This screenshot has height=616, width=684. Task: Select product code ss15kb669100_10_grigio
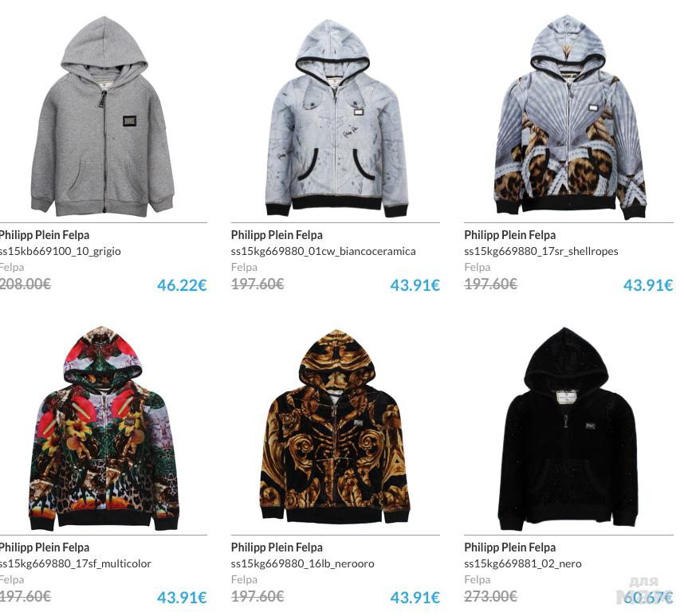click(x=61, y=252)
